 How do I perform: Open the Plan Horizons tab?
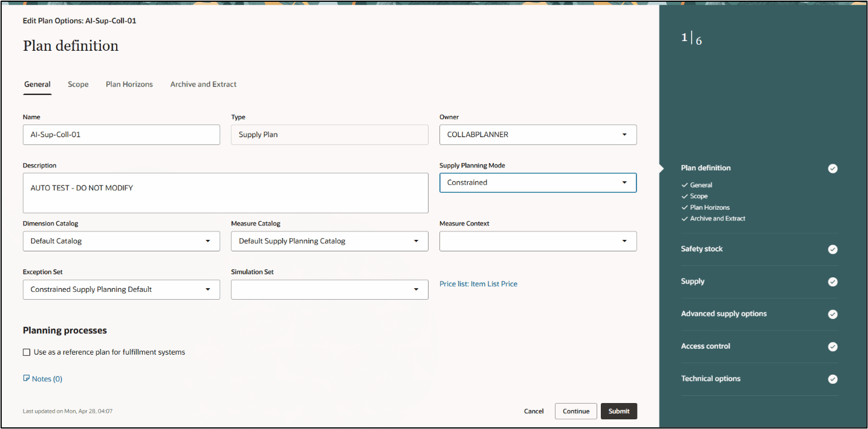(129, 85)
